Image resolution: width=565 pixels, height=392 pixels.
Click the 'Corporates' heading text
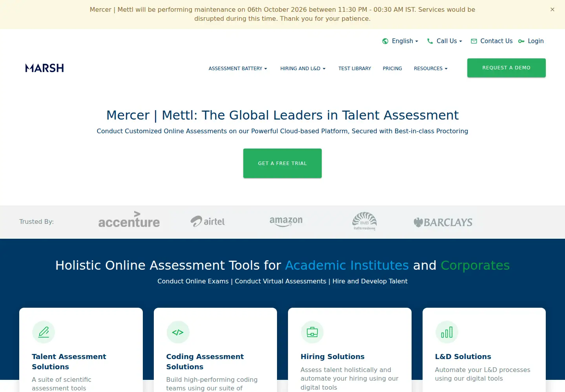[x=475, y=265]
